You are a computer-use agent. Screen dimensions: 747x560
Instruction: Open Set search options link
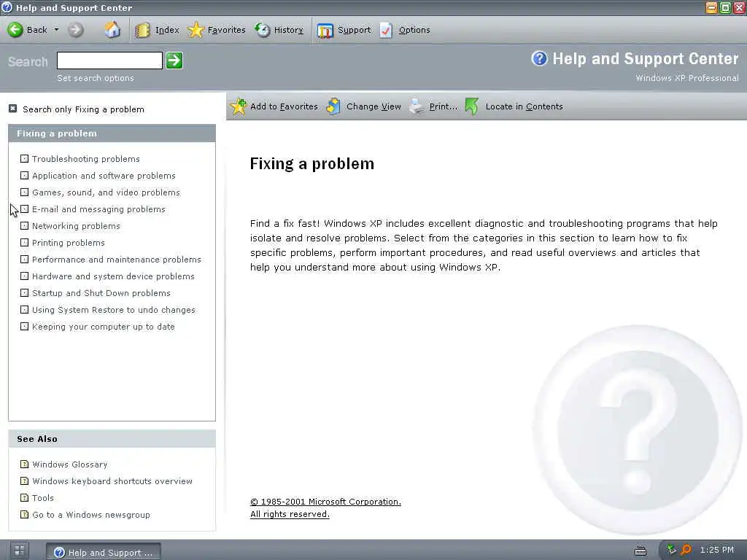tap(96, 78)
